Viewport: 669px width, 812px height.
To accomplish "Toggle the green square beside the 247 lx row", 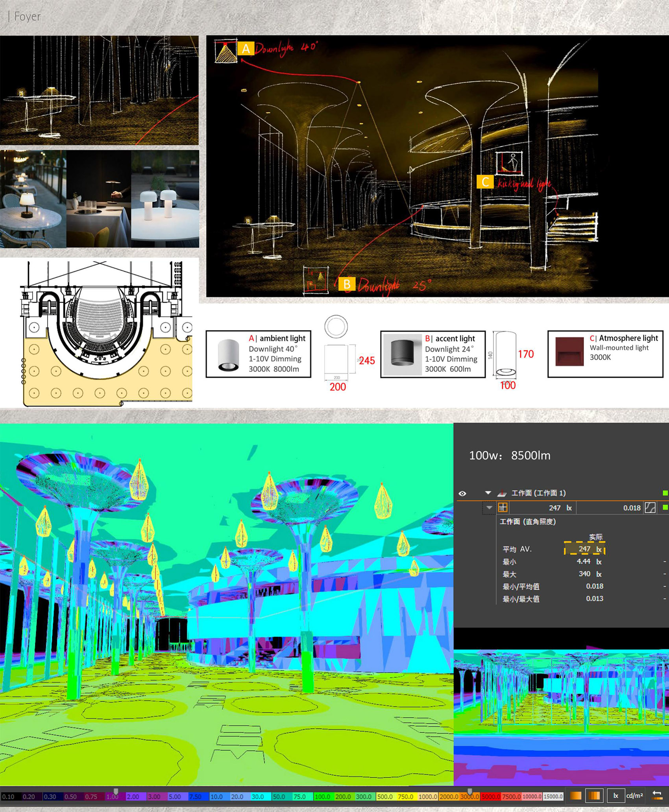I will click(x=665, y=508).
